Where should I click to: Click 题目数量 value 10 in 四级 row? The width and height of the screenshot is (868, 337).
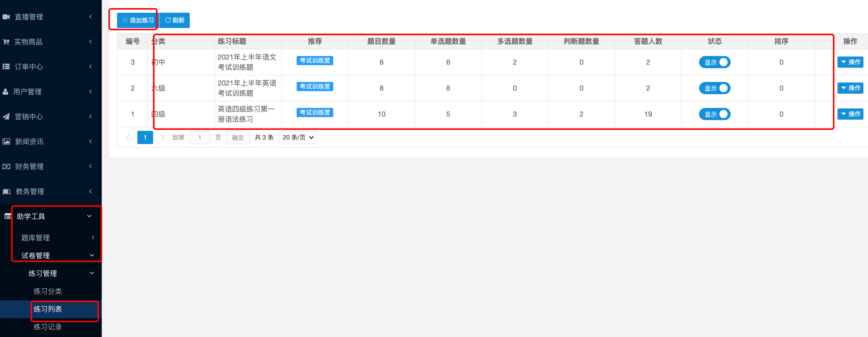(381, 114)
